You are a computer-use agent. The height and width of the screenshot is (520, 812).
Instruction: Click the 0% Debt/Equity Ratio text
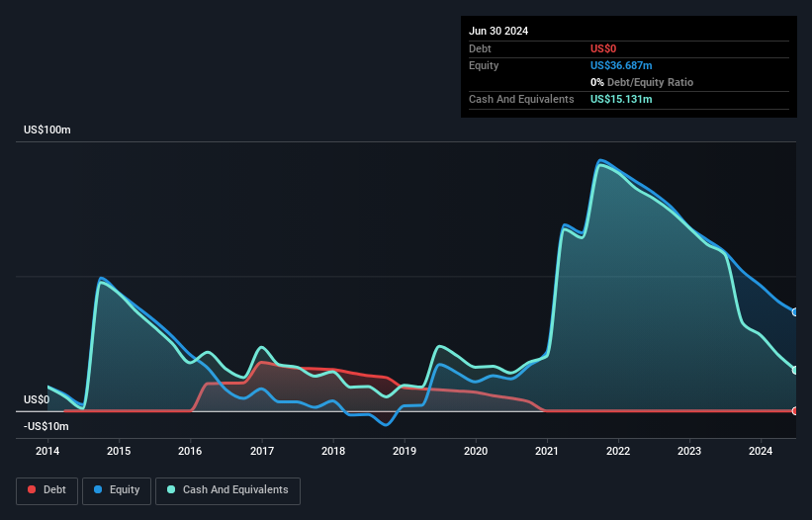(642, 82)
